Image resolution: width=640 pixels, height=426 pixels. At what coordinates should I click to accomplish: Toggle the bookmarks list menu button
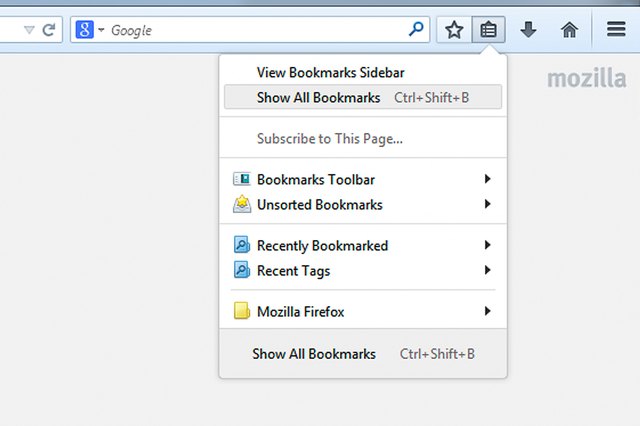click(489, 30)
